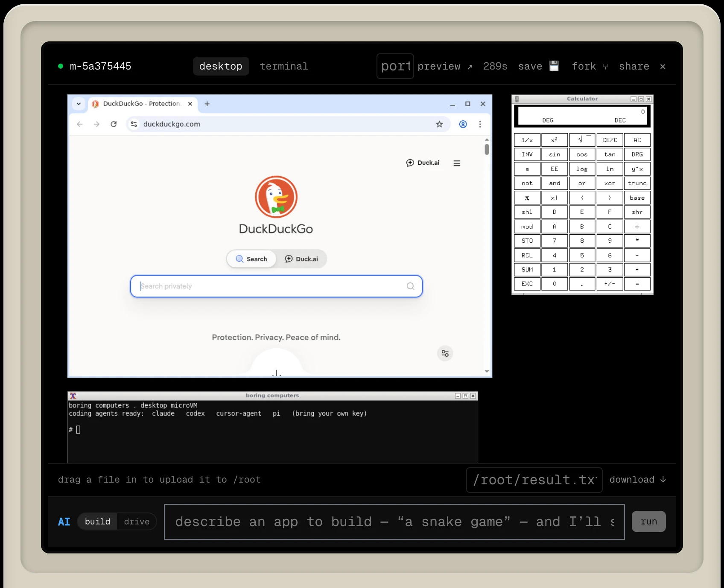Click calculator base key
The image size is (724, 588).
(637, 198)
